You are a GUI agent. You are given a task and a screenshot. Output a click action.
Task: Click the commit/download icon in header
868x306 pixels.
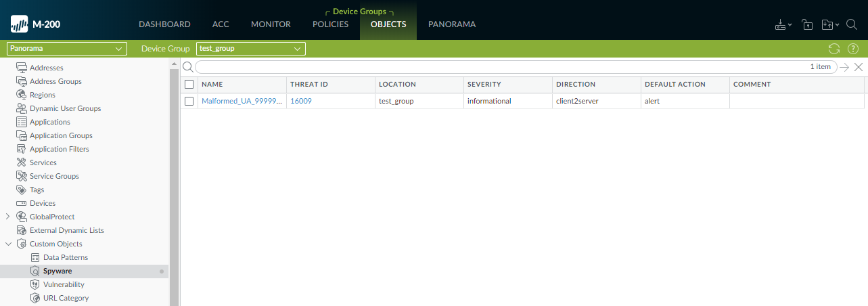click(782, 24)
